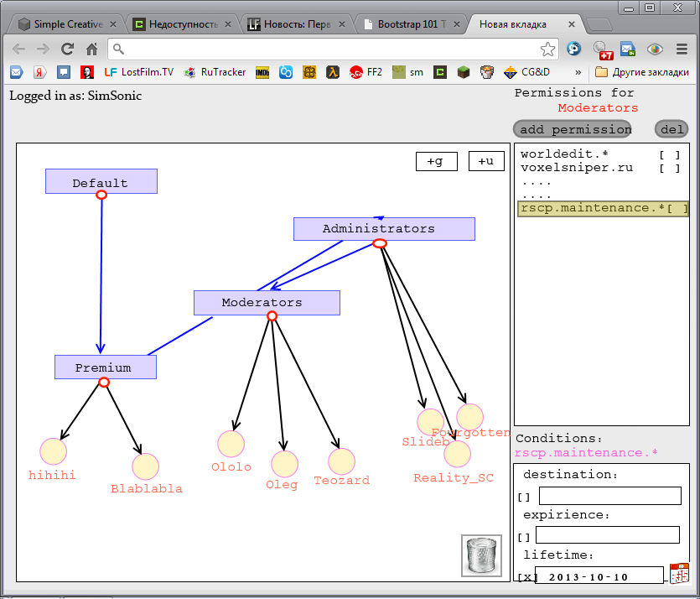
Task: Click the back navigation arrow
Action: (x=18, y=49)
